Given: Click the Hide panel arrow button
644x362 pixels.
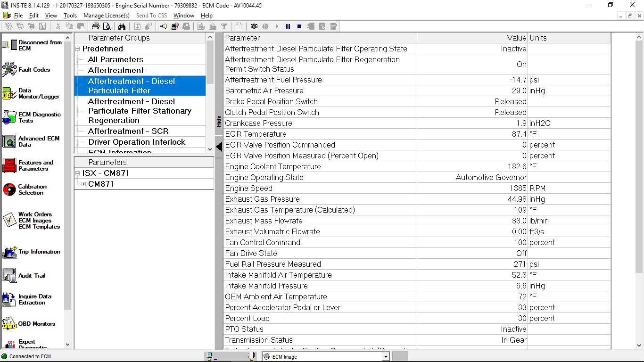Looking at the screenshot, I should coord(219,147).
